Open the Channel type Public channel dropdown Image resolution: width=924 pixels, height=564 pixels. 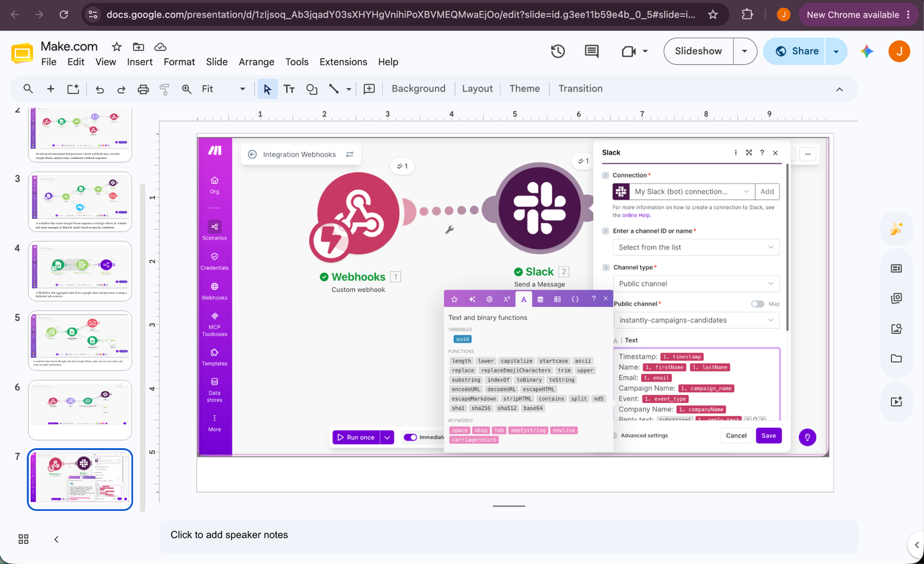[696, 284]
